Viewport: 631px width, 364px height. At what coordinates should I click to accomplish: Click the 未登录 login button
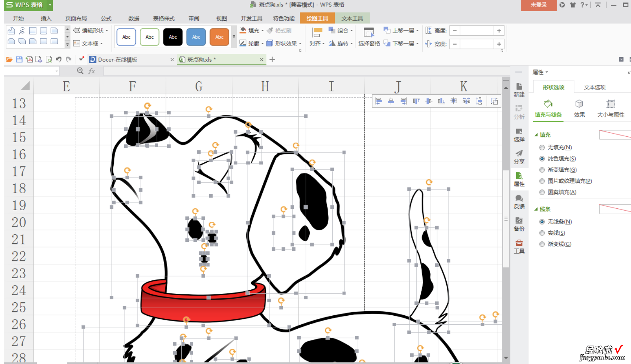pyautogui.click(x=538, y=5)
